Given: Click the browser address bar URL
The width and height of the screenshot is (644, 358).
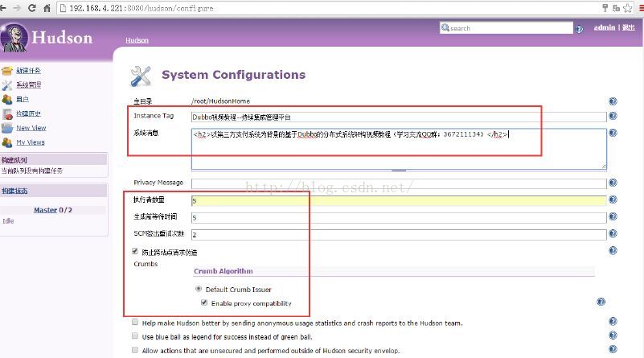Looking at the screenshot, I should coord(141,8).
